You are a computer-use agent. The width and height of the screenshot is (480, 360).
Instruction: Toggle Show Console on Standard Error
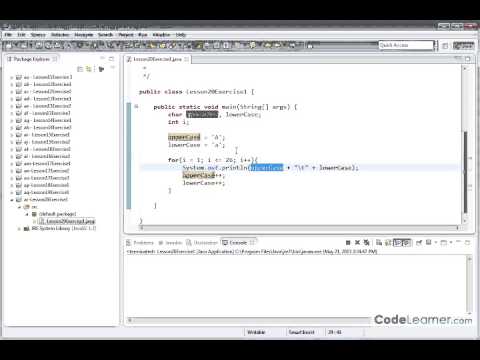407,243
